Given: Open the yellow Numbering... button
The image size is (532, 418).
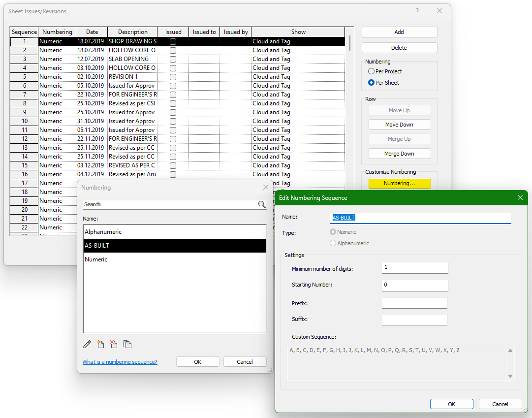Looking at the screenshot, I should pyautogui.click(x=399, y=183).
